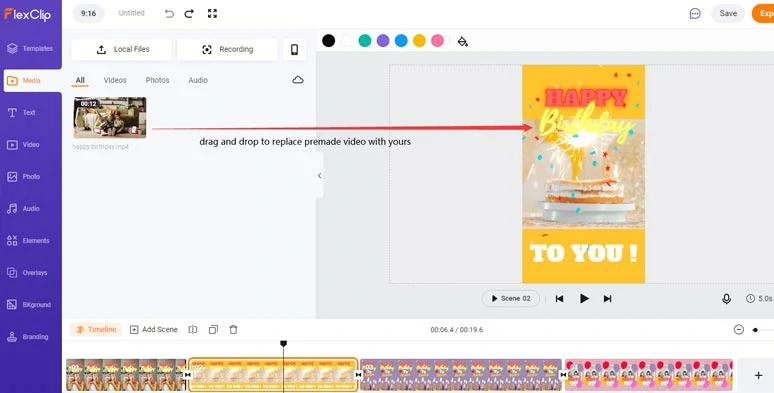
Task: Switch to the Audio tab
Action: click(x=198, y=80)
